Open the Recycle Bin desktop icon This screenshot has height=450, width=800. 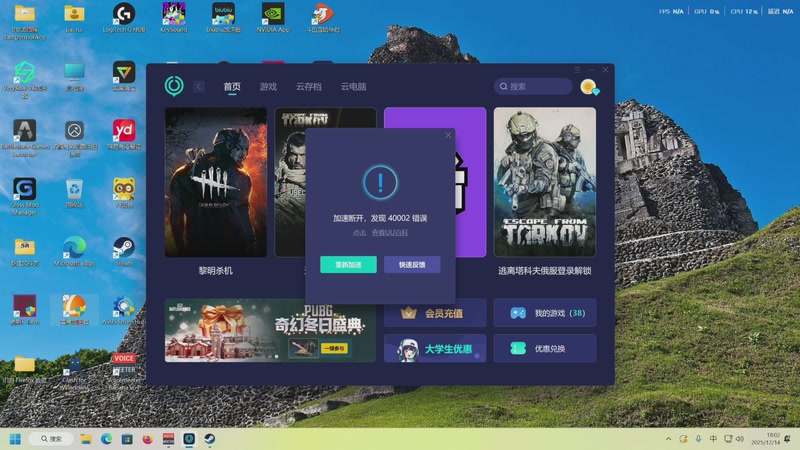tap(74, 193)
